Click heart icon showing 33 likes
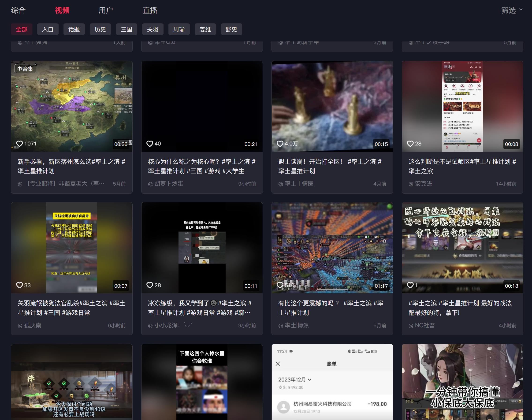532x420 pixels. pyautogui.click(x=19, y=285)
